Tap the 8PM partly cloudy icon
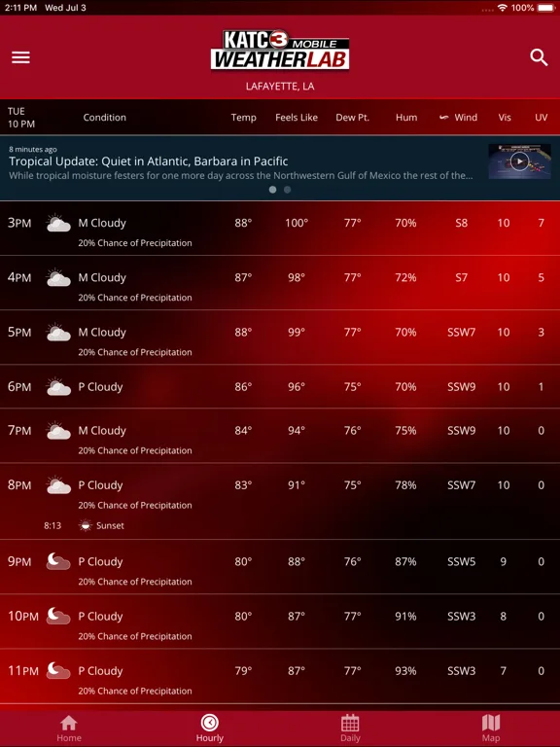Screen dimensions: 560x747 58,485
